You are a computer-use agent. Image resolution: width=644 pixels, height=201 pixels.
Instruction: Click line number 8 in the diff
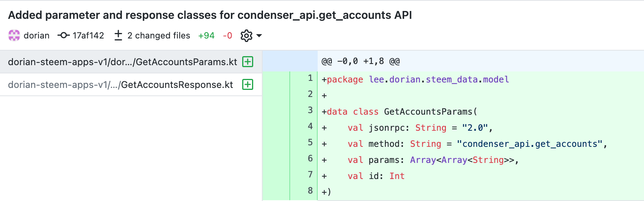point(310,191)
